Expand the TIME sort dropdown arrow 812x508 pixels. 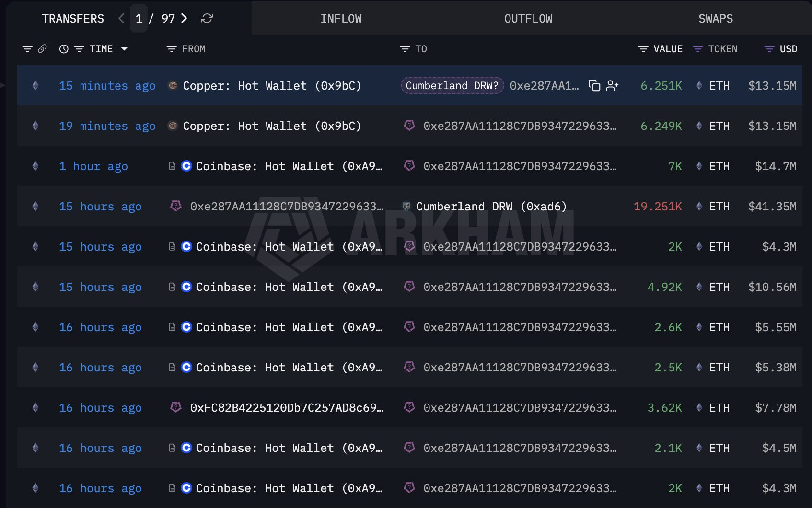point(124,49)
